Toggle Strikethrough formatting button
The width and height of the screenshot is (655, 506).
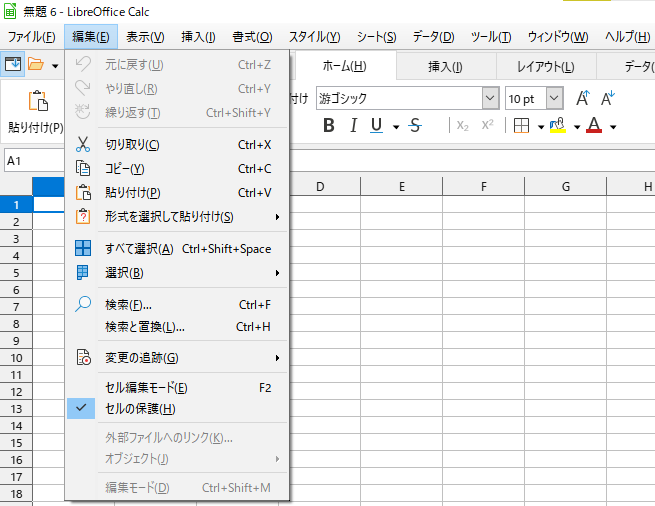click(415, 125)
